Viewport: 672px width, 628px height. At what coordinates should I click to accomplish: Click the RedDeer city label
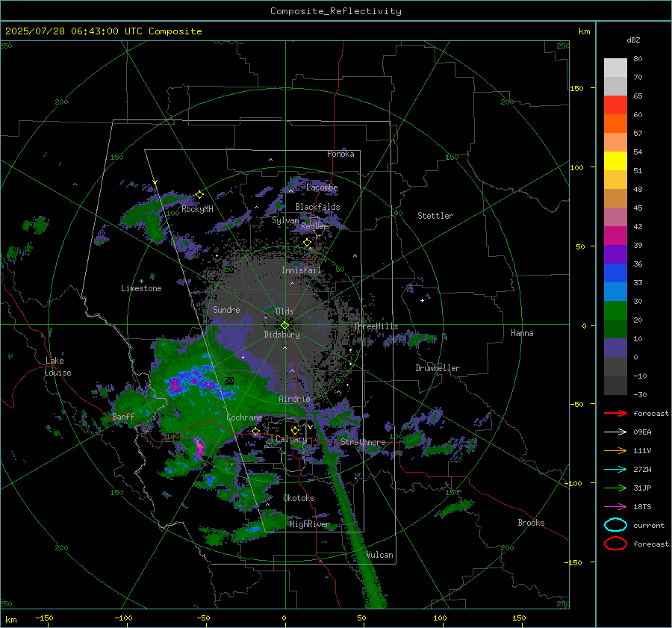click(x=317, y=226)
